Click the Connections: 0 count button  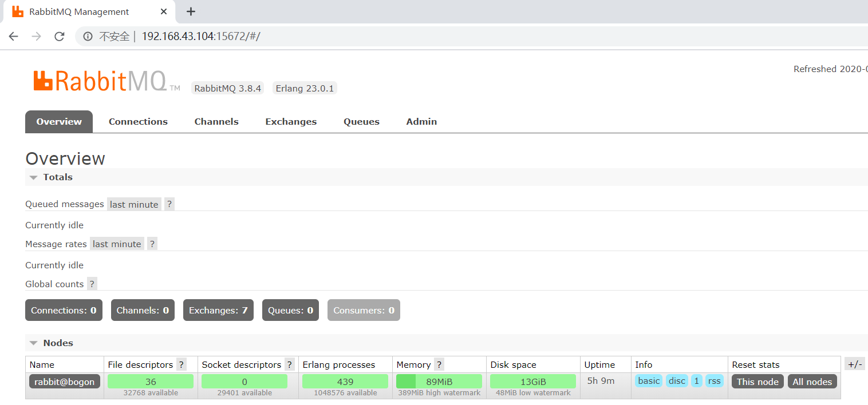pyautogui.click(x=64, y=310)
